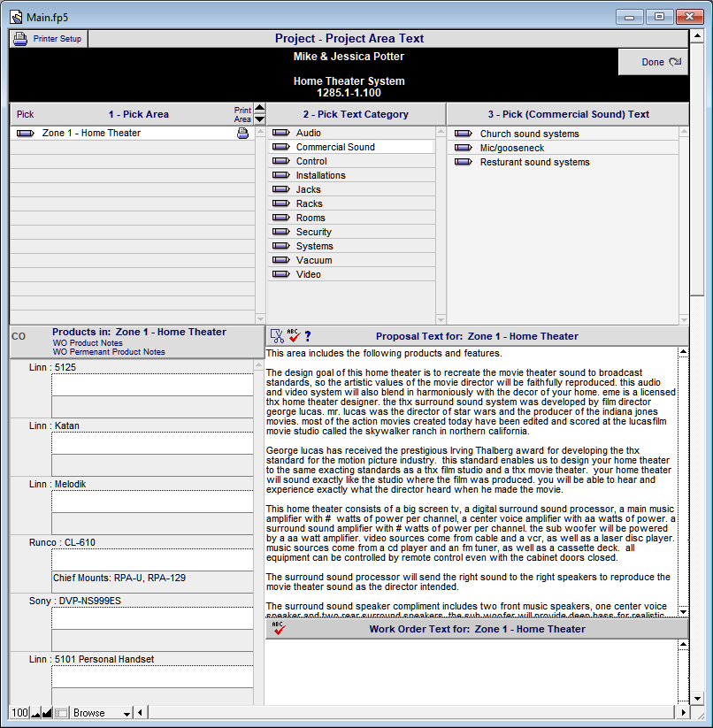The image size is (713, 728).
Task: Click the main window scroll down arrow
Action: pyautogui.click(x=697, y=698)
